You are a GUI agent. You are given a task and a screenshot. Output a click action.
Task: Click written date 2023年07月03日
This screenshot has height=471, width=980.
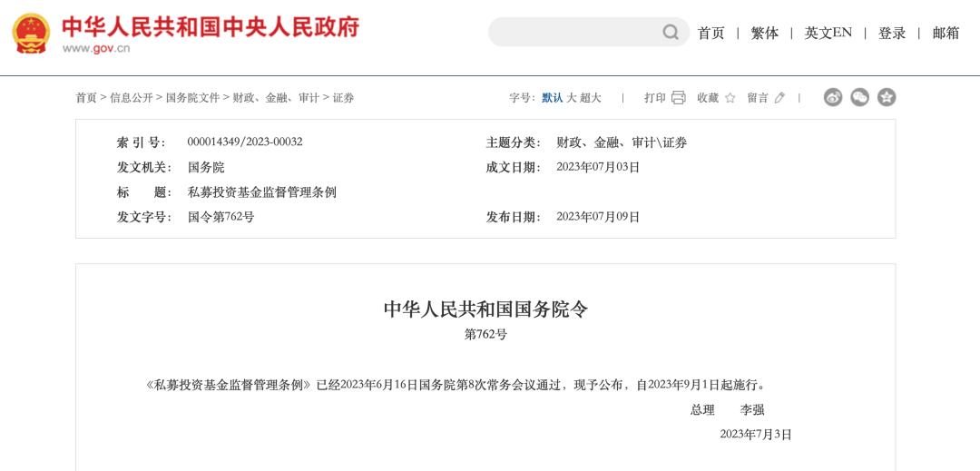coord(598,167)
